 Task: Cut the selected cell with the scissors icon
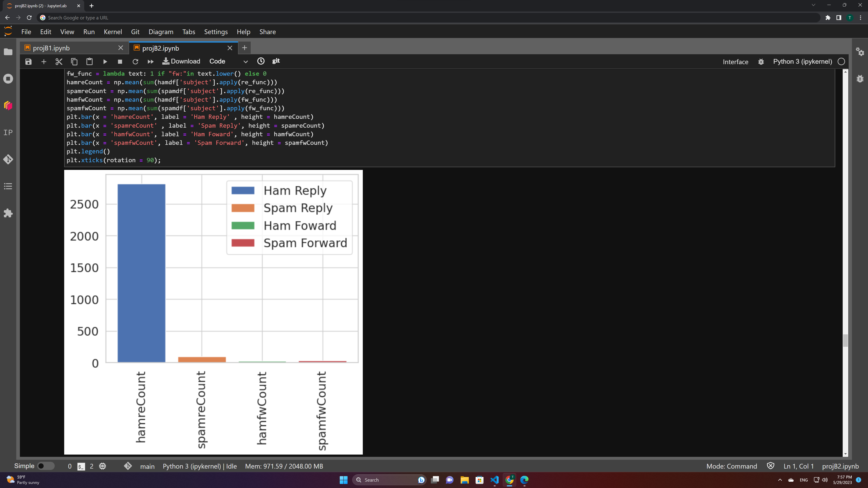pos(59,62)
